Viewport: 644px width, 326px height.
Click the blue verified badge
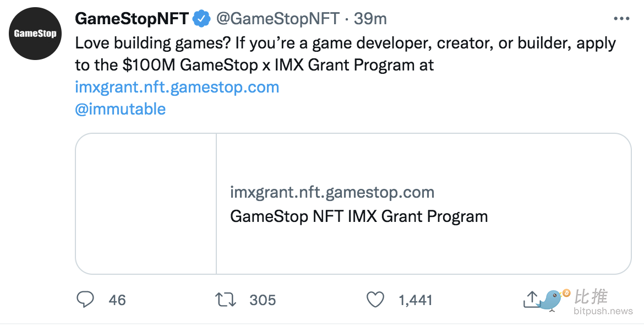tap(201, 19)
